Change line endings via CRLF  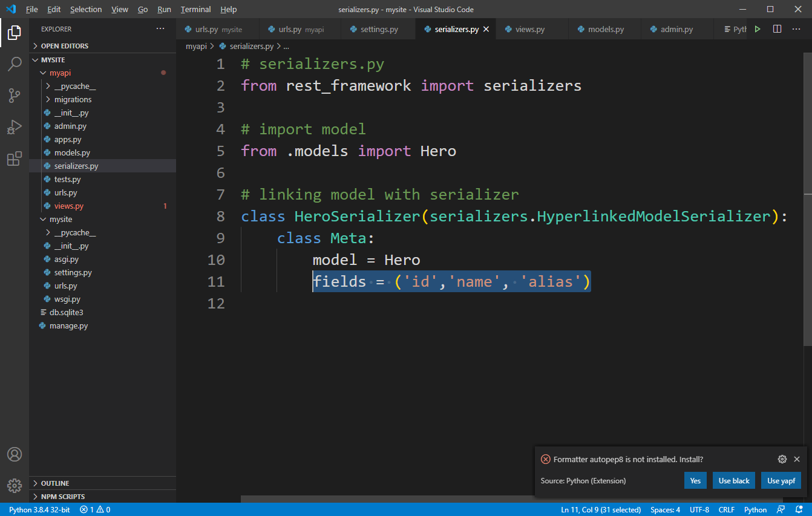click(727, 509)
